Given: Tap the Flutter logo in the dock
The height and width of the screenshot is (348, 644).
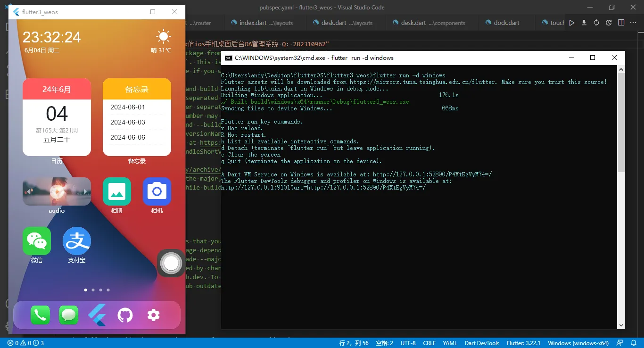Looking at the screenshot, I should [x=97, y=315].
